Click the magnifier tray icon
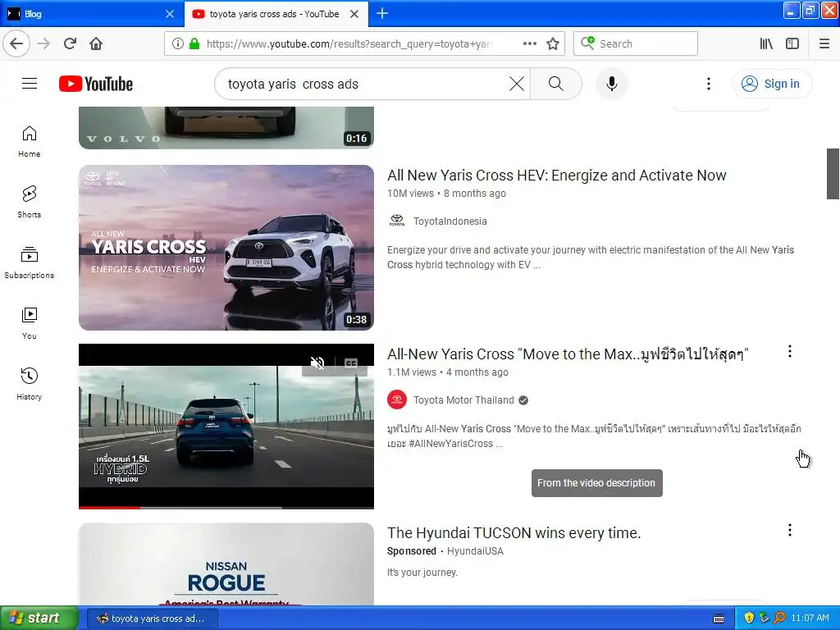840x630 pixels. coord(779,618)
